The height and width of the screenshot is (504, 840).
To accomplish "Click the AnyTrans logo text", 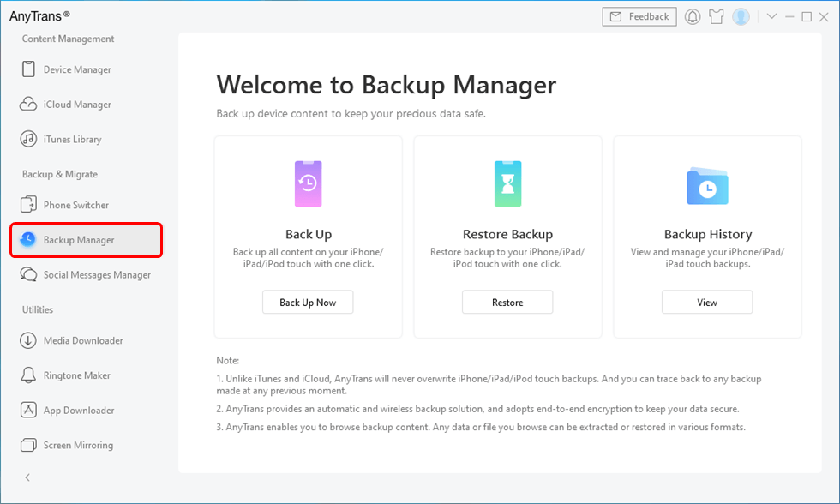I will point(39,16).
